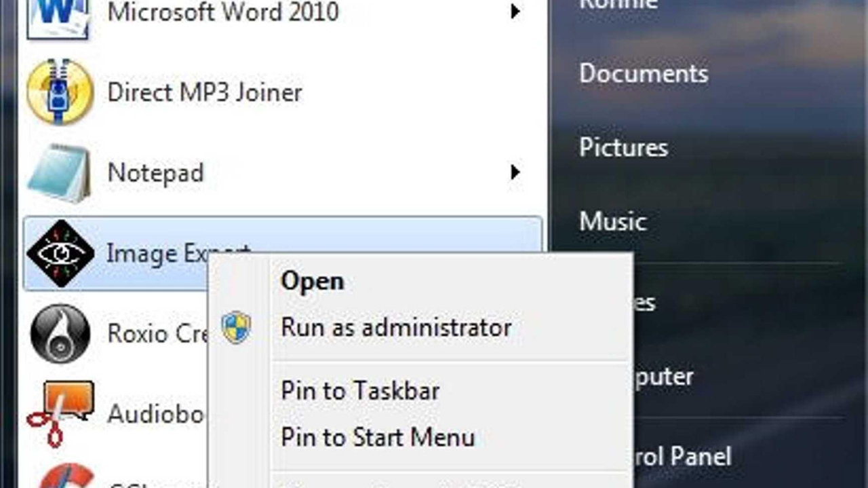The height and width of the screenshot is (488, 868).
Task: Open the Documents library link
Action: point(644,73)
